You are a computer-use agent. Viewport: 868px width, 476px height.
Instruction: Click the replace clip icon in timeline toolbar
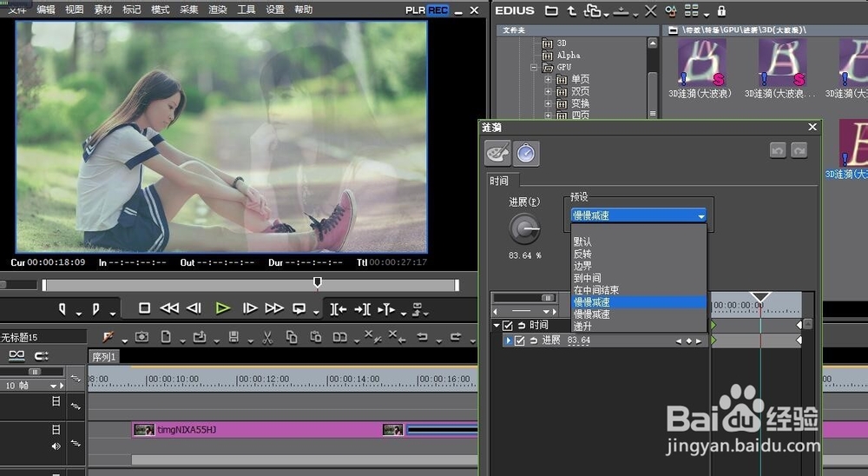(x=340, y=337)
